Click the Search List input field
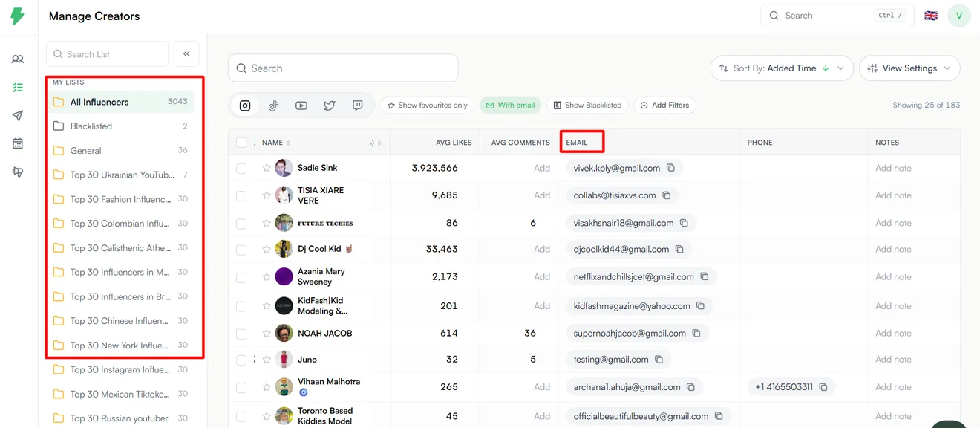This screenshot has height=428, width=980. [x=108, y=53]
